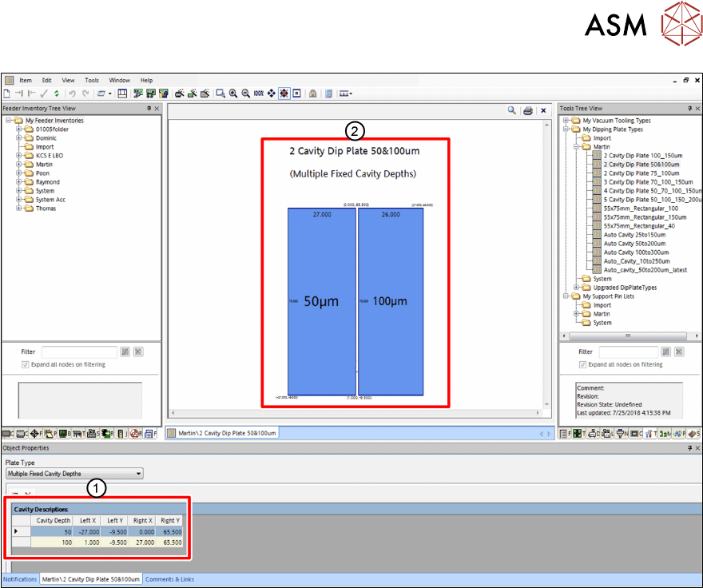Switch to the Comments & Links tab
This screenshot has height=588, width=703.
pos(169,579)
